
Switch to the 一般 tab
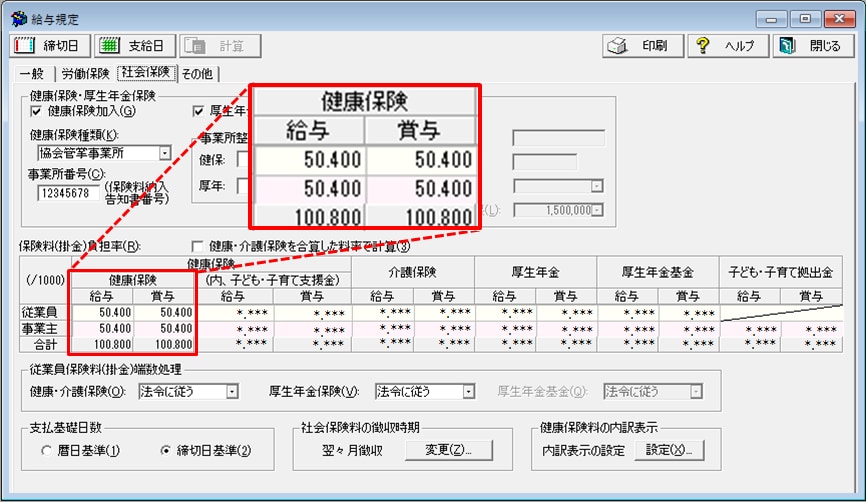(x=32, y=73)
